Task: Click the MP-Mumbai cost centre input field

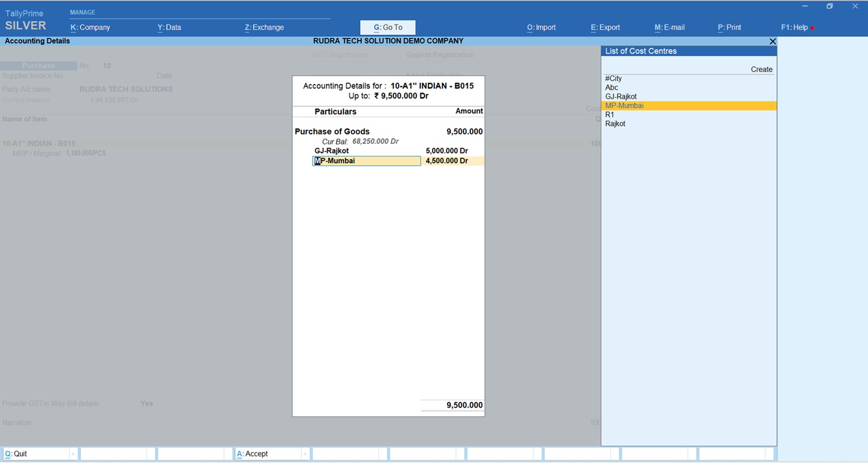Action: point(366,161)
